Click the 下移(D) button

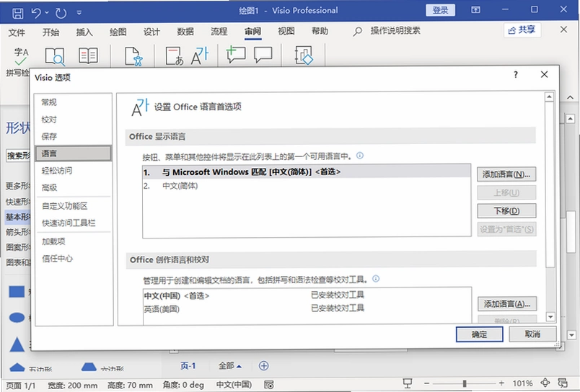click(x=506, y=211)
